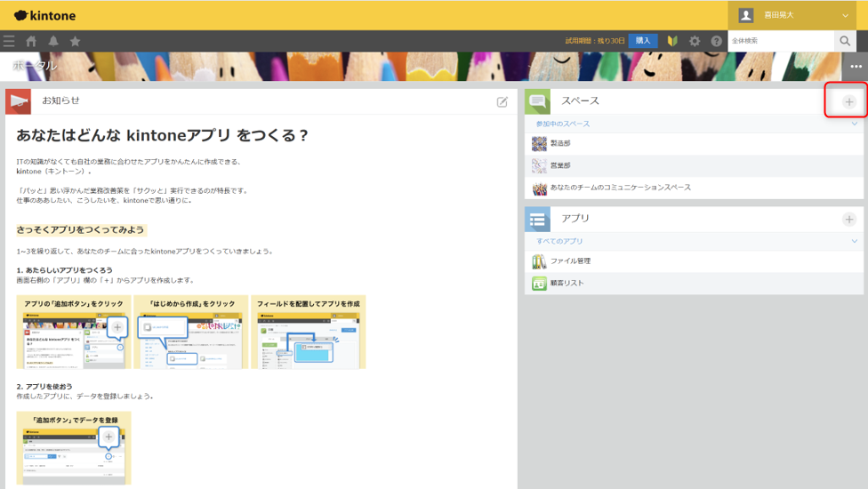This screenshot has width=868, height=489.
Task: Open the hamburger navigation menu
Action: click(9, 41)
